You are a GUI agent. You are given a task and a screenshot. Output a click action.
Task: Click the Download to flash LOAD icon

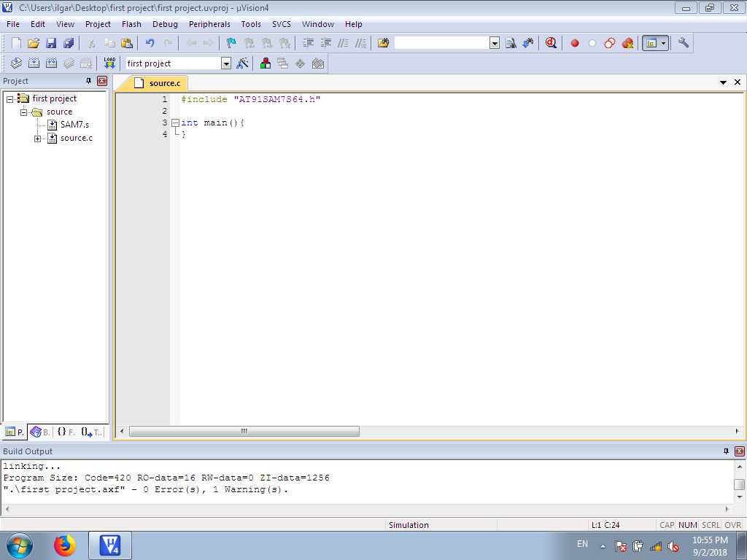click(x=109, y=63)
